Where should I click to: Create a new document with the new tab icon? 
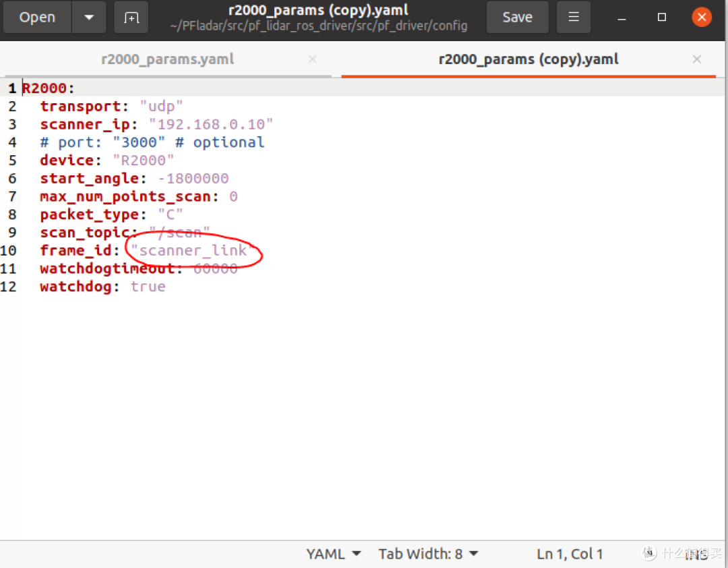[x=131, y=17]
